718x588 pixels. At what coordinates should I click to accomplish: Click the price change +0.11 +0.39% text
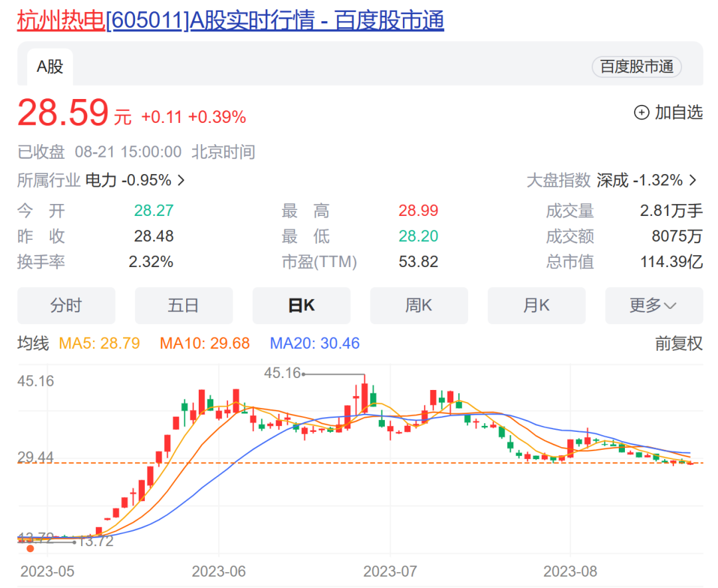(193, 117)
